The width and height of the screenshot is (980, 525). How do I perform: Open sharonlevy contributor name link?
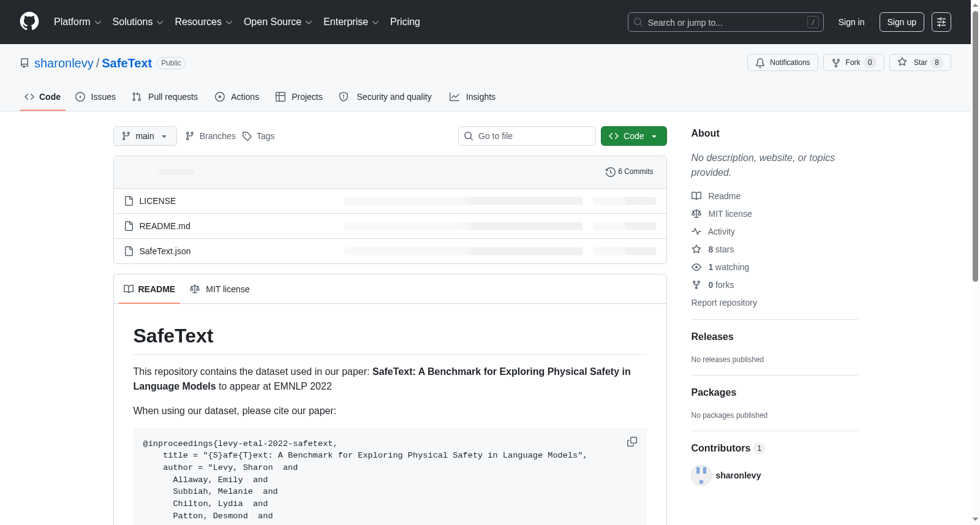pos(738,475)
